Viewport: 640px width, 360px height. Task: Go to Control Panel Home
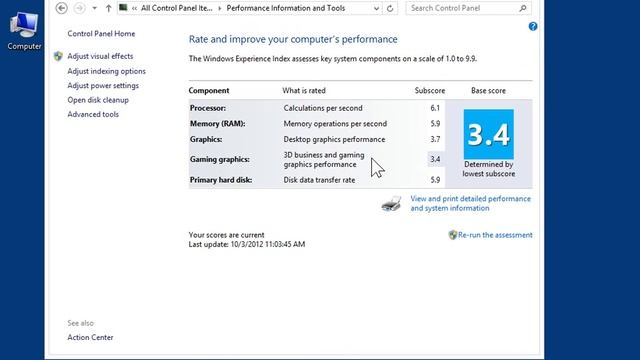coord(101,34)
